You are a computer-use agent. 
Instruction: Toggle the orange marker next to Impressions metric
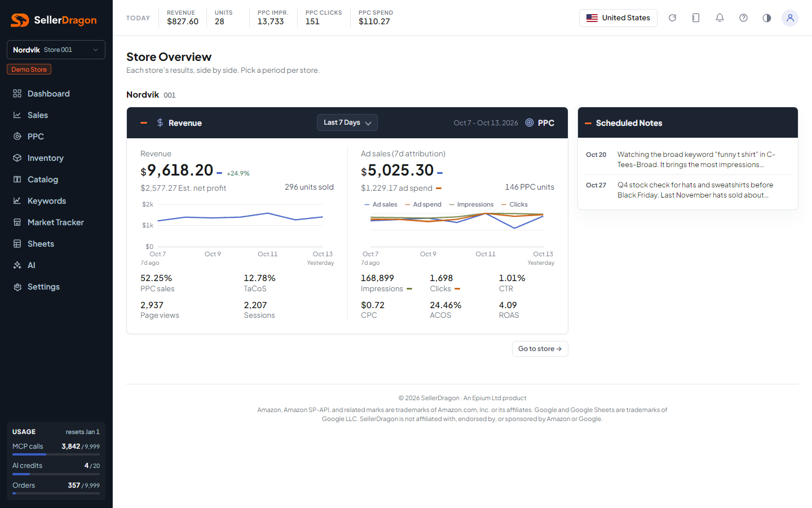pyautogui.click(x=409, y=289)
